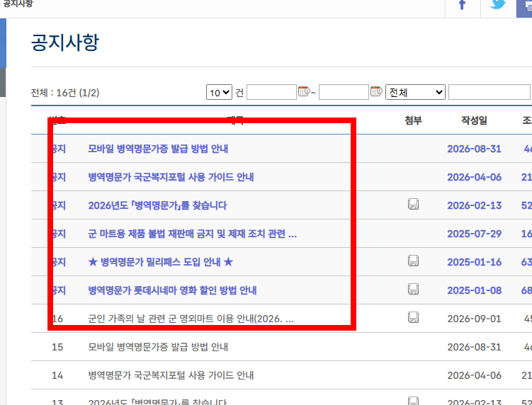Viewport: 532px width, 405px height.
Task: Click date 2025-01-16
Action: [475, 262]
